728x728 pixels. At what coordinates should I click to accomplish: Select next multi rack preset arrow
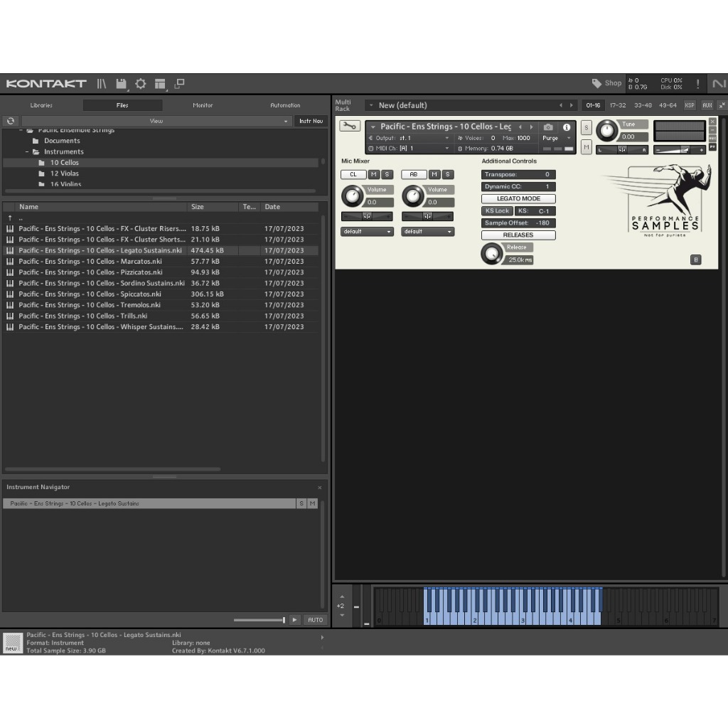tap(571, 105)
